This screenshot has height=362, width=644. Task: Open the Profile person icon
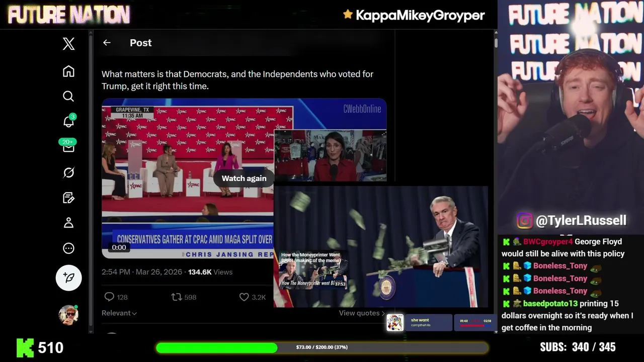[68, 223]
